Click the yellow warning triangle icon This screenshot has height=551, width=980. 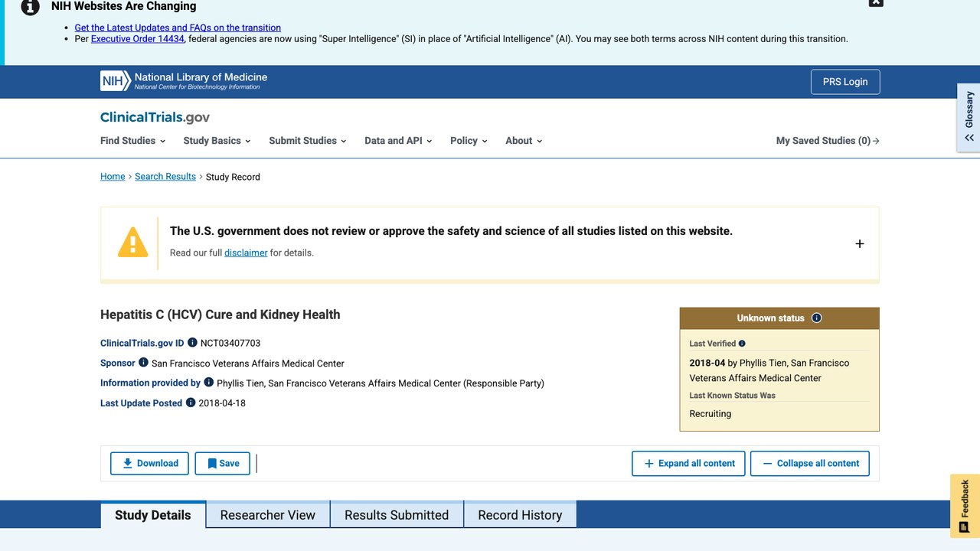(133, 242)
